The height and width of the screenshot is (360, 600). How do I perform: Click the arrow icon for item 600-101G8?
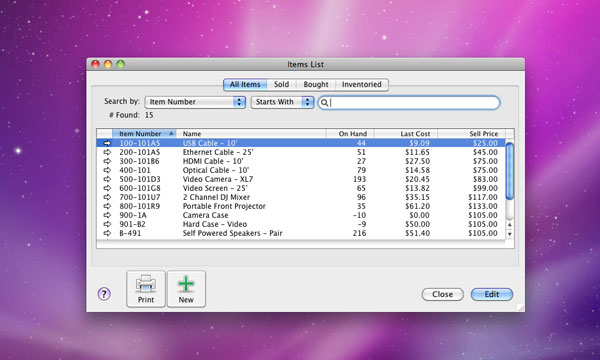click(x=107, y=188)
